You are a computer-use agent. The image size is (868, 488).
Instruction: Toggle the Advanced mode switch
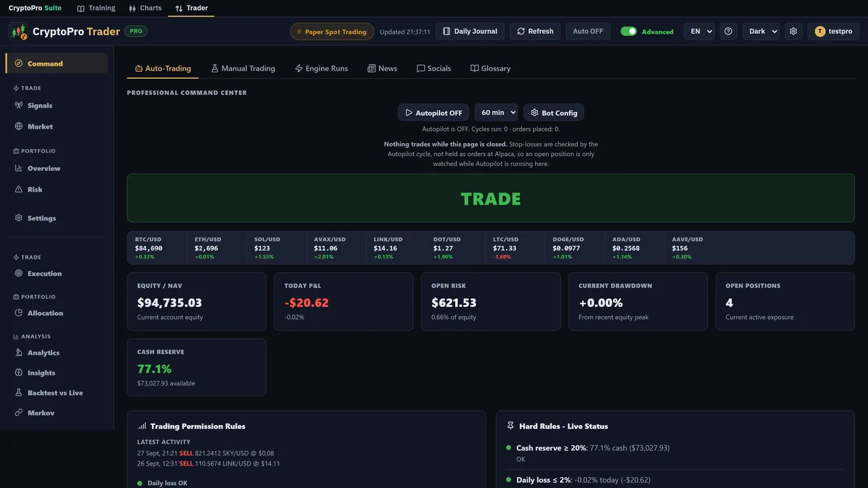coord(629,31)
